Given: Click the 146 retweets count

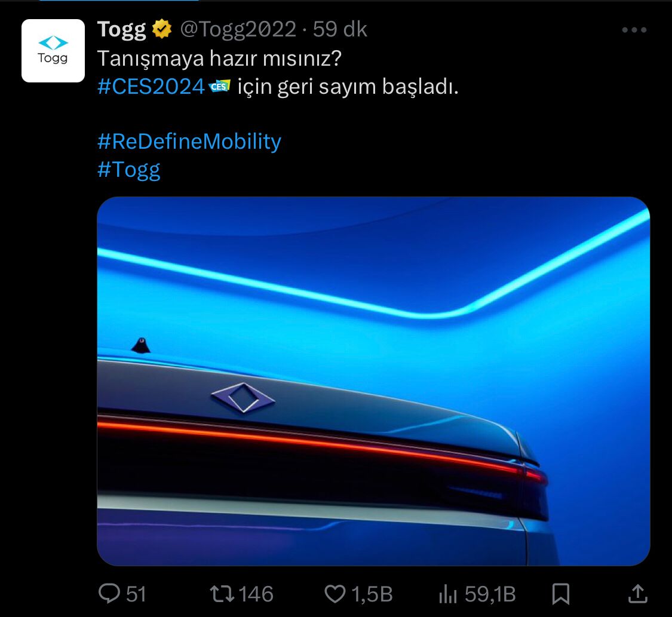Looking at the screenshot, I should pyautogui.click(x=256, y=594).
